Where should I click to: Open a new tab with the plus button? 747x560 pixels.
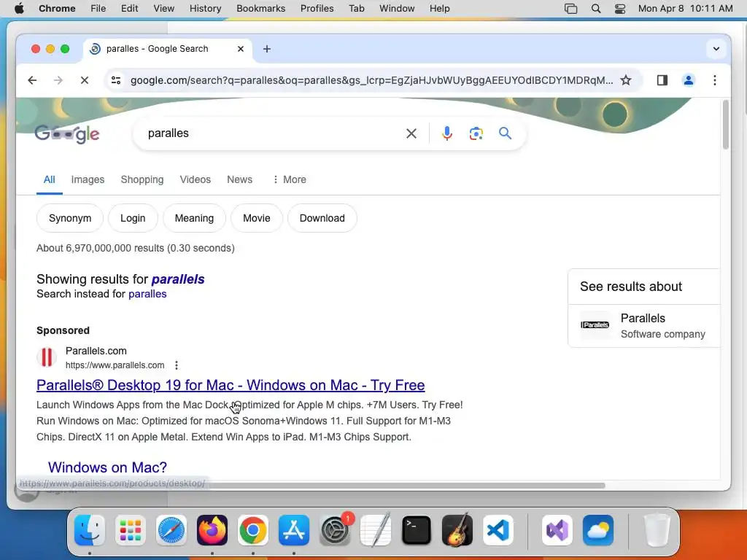click(x=267, y=49)
